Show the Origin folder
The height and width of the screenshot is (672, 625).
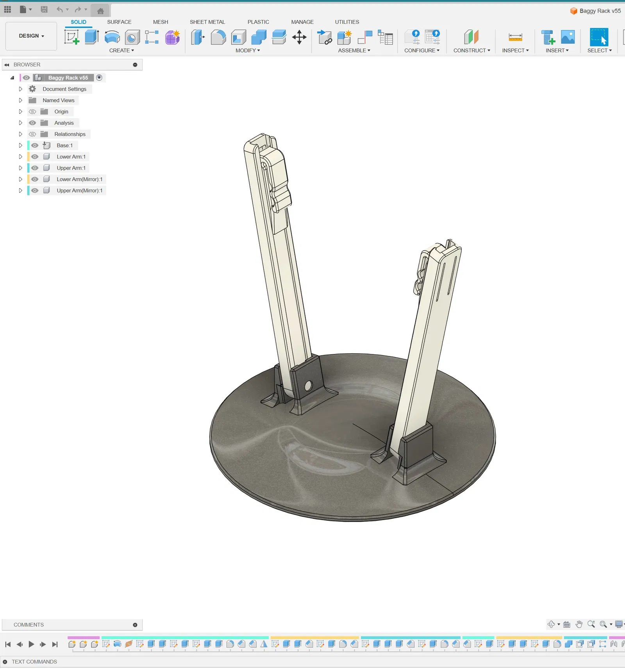pos(32,112)
